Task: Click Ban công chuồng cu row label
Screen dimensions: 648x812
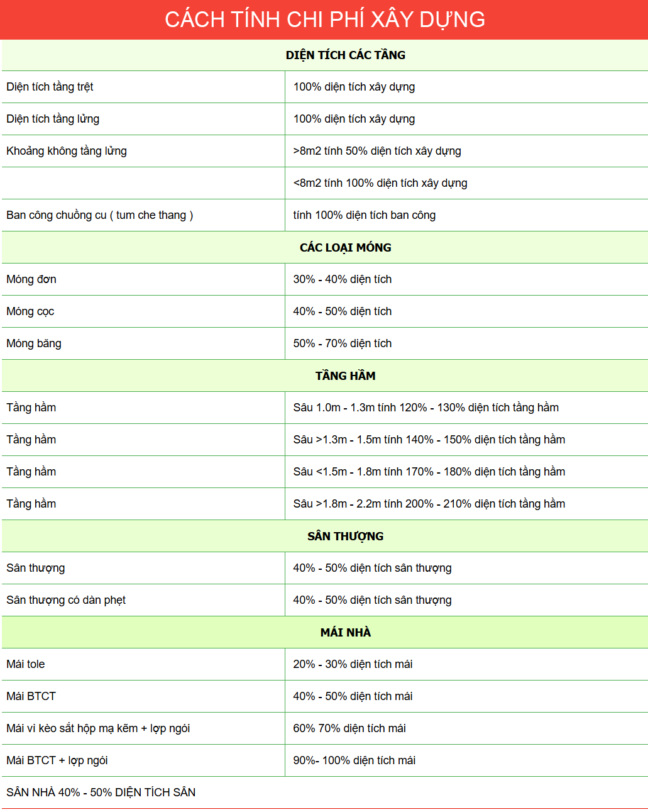Action: coord(99,215)
